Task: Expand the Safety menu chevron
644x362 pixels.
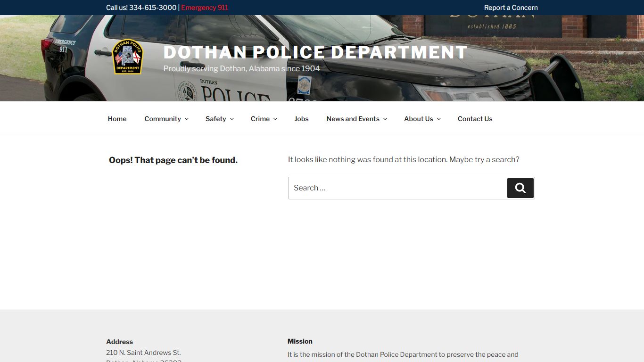Action: [x=232, y=119]
